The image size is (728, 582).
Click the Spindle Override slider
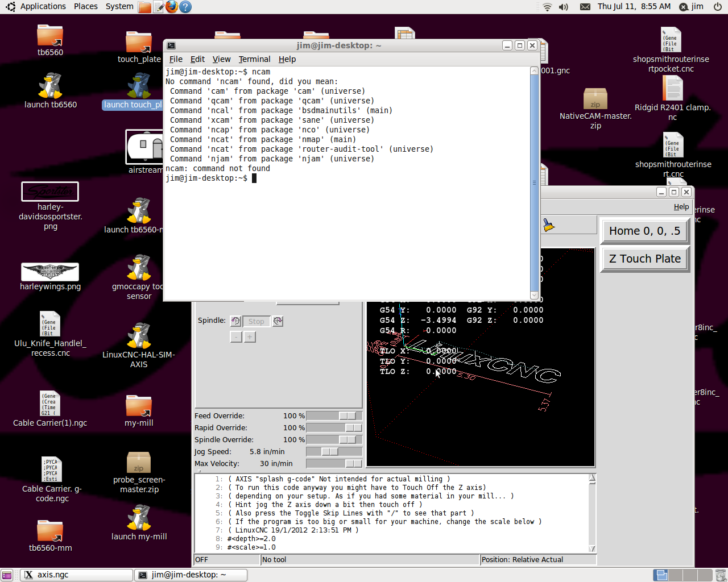334,440
